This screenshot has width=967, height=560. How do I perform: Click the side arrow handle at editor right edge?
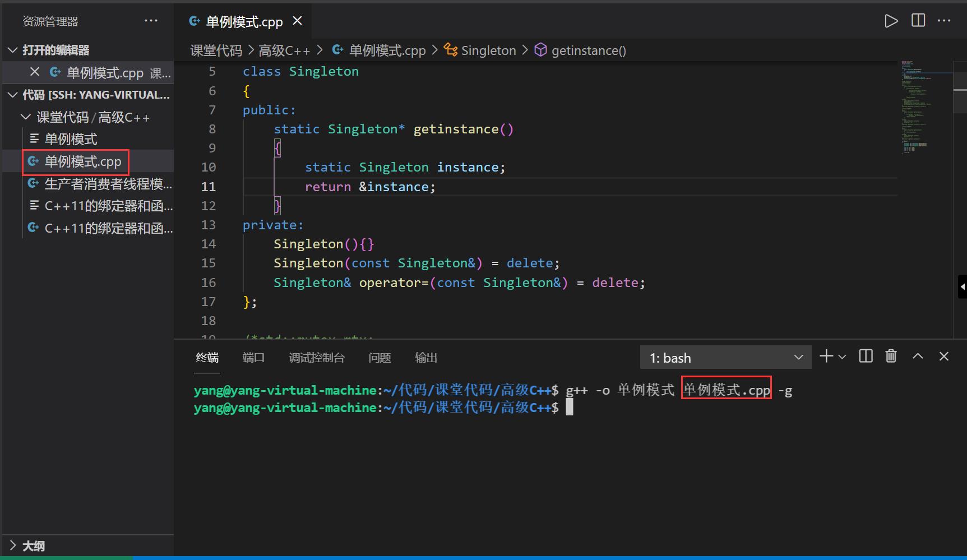(x=963, y=287)
